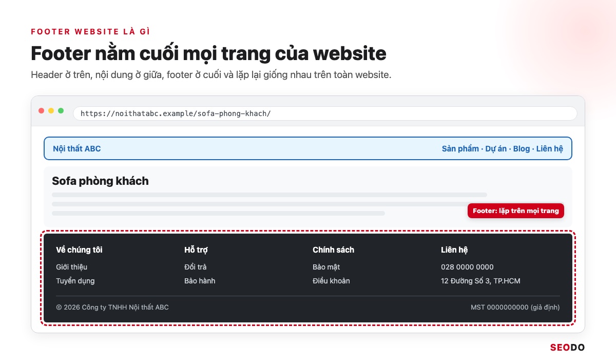Viewport: 616px width, 364px height.
Task: Click the Liên hệ footer column heading
Action: tap(454, 250)
